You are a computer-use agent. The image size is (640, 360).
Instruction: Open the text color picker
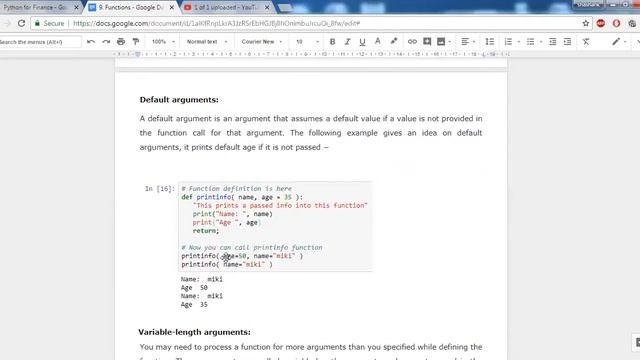tap(378, 41)
